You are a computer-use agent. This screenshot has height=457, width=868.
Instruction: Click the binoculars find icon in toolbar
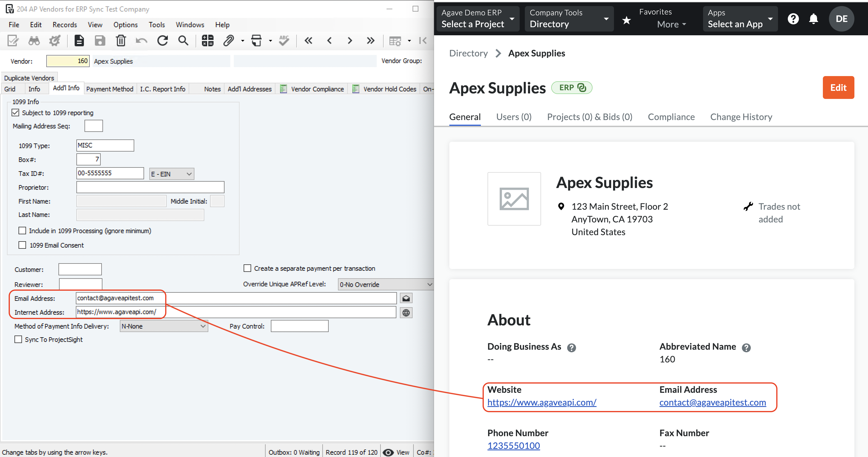(x=34, y=41)
